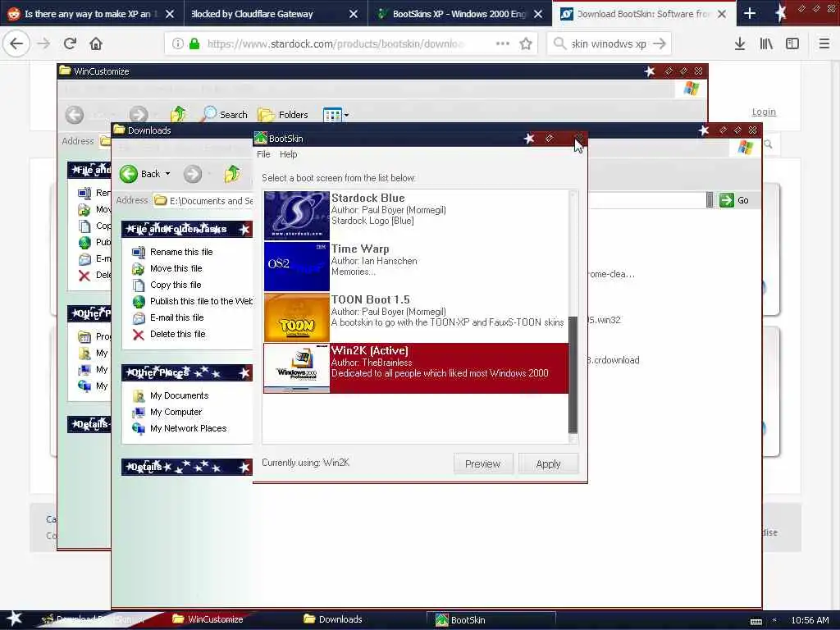Click the keyboard icon in system tray

click(x=756, y=621)
